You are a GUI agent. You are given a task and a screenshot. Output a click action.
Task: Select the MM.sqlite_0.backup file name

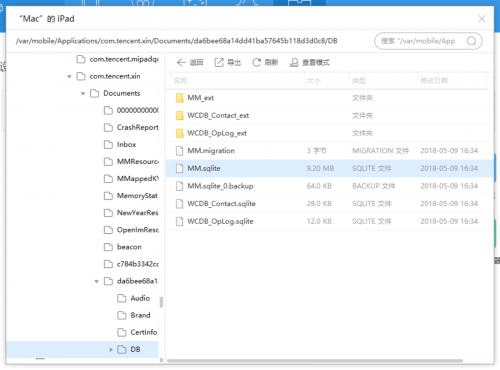click(220, 186)
